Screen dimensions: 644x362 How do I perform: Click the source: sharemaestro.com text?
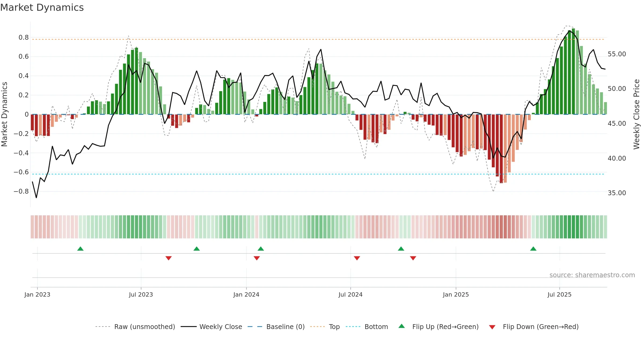coord(592,275)
